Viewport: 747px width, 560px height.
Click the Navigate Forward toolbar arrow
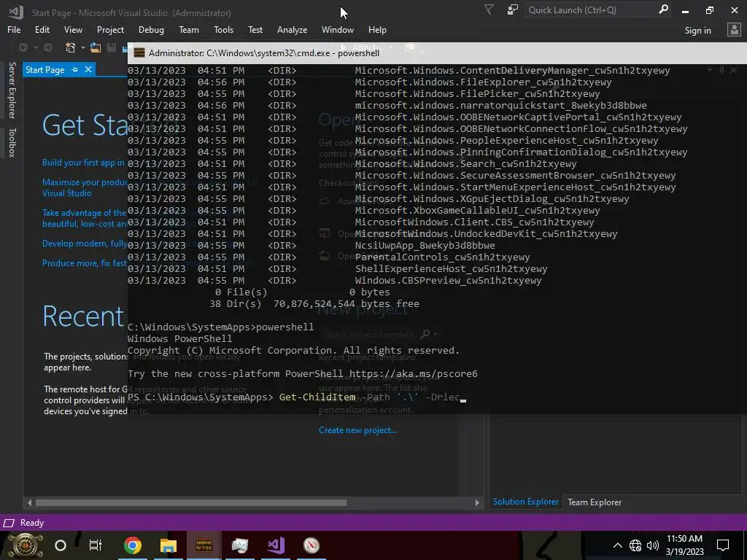coord(47,47)
